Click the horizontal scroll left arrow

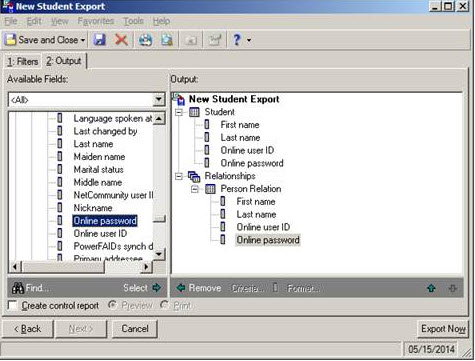pos(15,267)
